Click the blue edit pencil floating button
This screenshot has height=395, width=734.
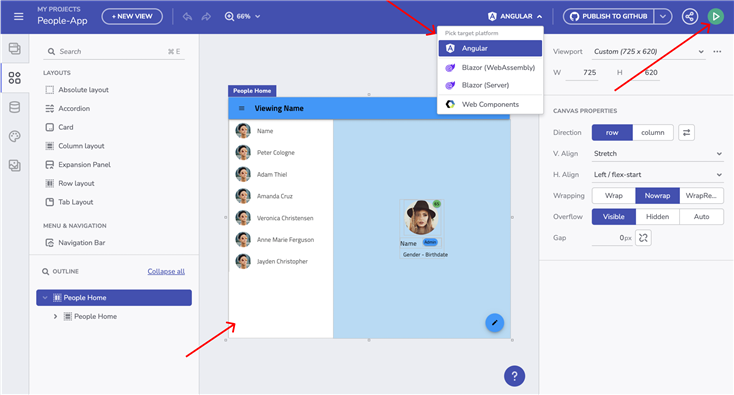click(x=494, y=323)
